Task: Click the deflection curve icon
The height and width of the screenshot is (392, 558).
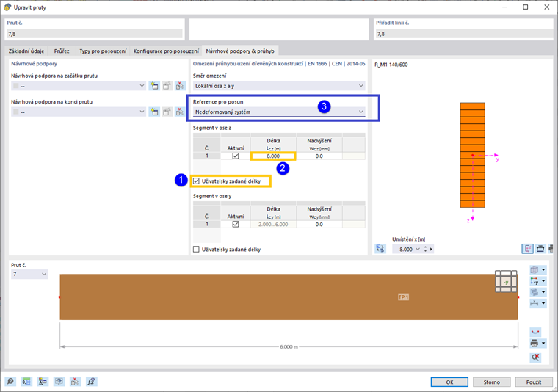Action: click(x=535, y=333)
